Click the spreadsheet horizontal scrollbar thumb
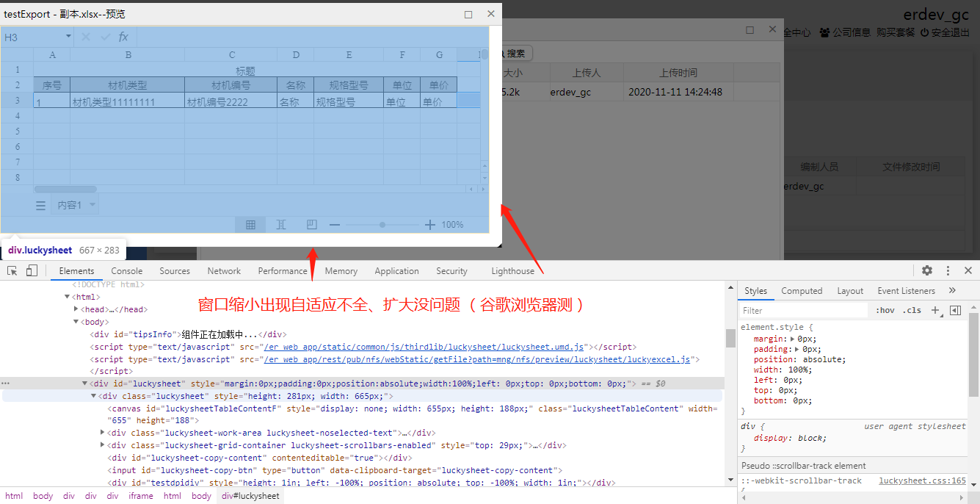The image size is (980, 504). [x=66, y=189]
